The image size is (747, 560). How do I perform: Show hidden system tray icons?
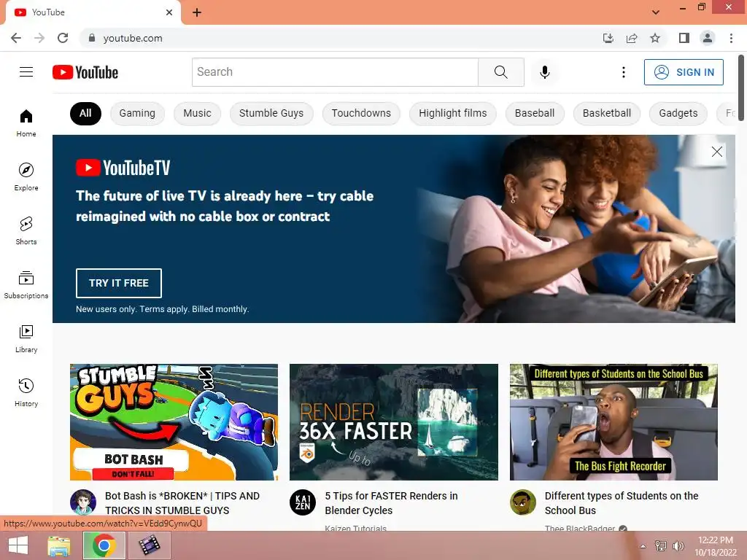click(643, 545)
